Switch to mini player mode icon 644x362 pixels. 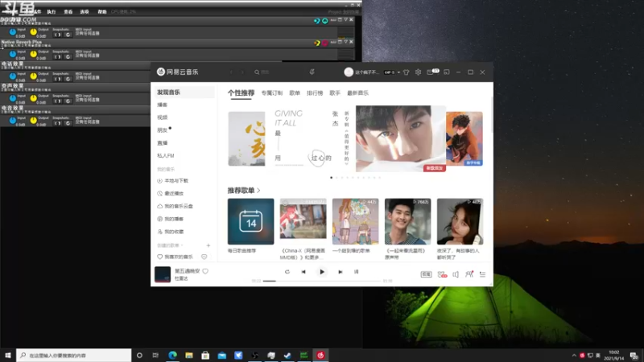click(x=447, y=72)
